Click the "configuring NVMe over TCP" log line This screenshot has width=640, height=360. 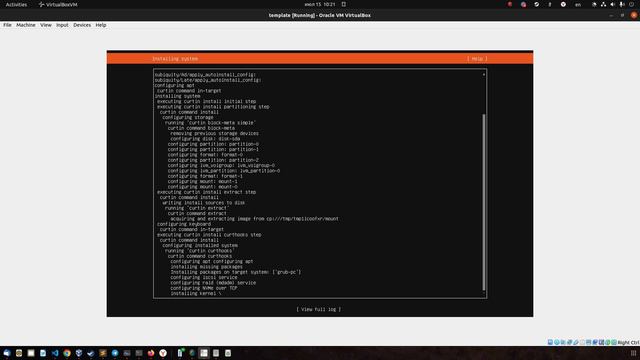[x=204, y=288]
